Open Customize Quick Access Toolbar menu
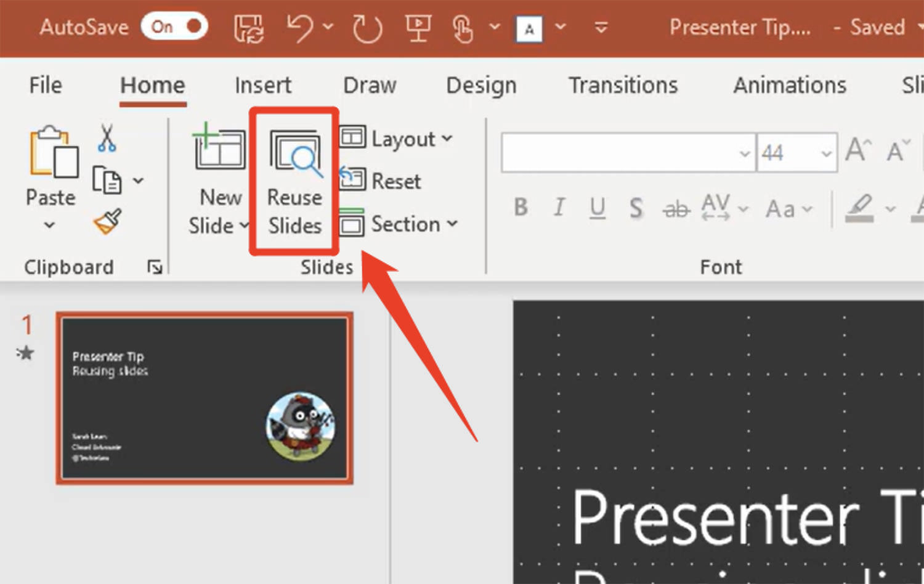 coord(601,27)
